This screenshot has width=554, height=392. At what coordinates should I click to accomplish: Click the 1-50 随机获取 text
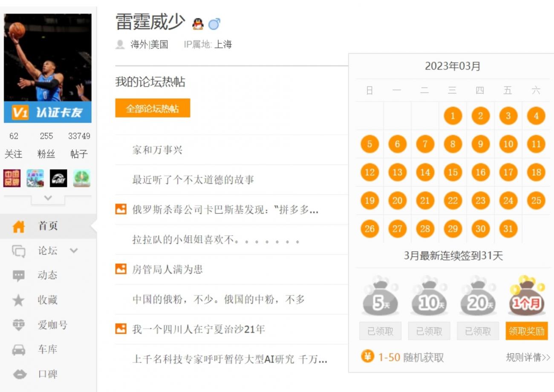pos(411,357)
